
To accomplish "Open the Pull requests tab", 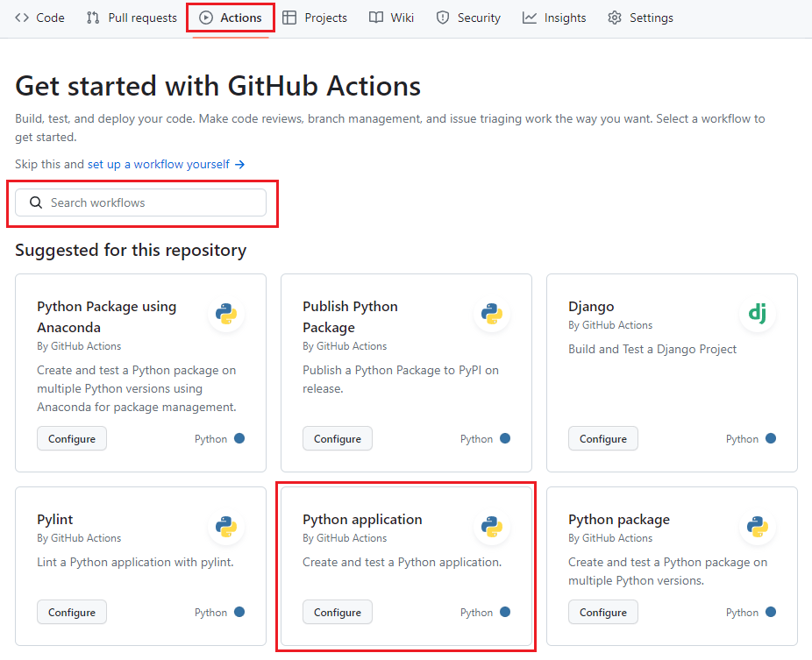I will (132, 18).
